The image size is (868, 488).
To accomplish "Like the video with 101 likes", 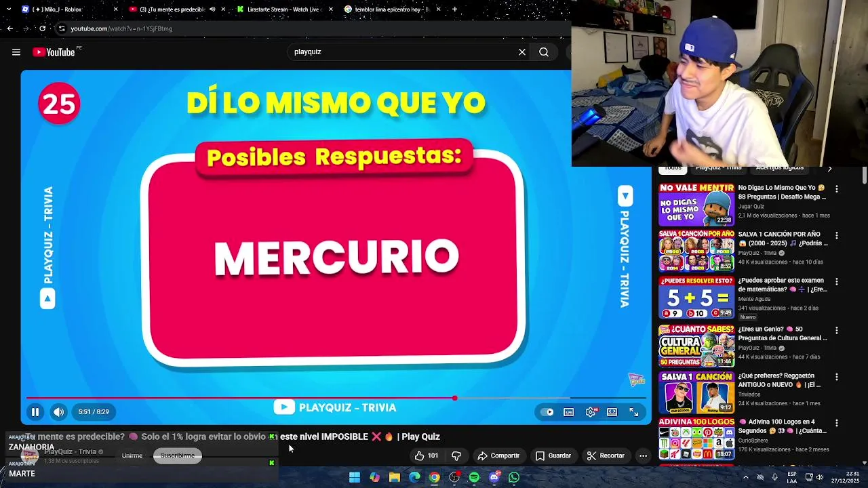I will point(427,455).
